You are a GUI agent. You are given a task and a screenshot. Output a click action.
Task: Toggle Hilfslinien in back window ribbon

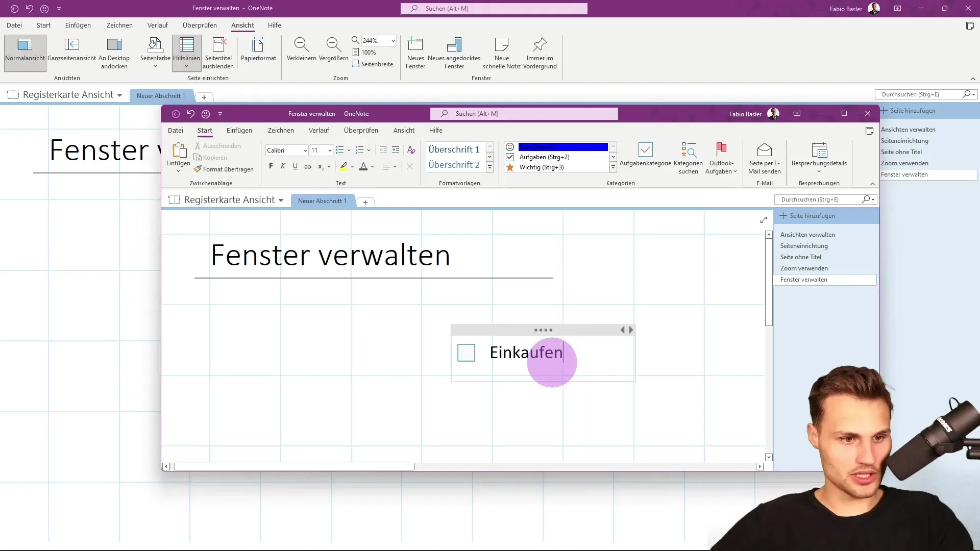186,53
